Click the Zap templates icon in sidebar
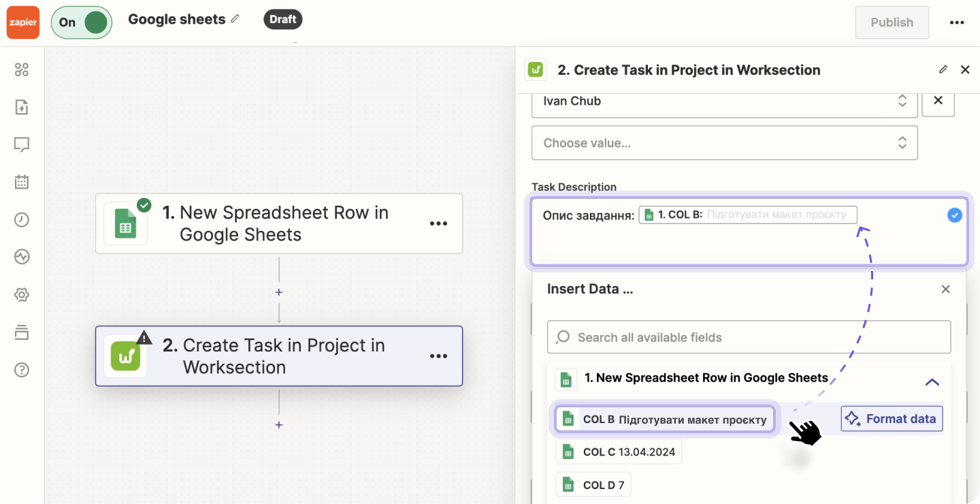Image resolution: width=980 pixels, height=504 pixels. pos(21,106)
